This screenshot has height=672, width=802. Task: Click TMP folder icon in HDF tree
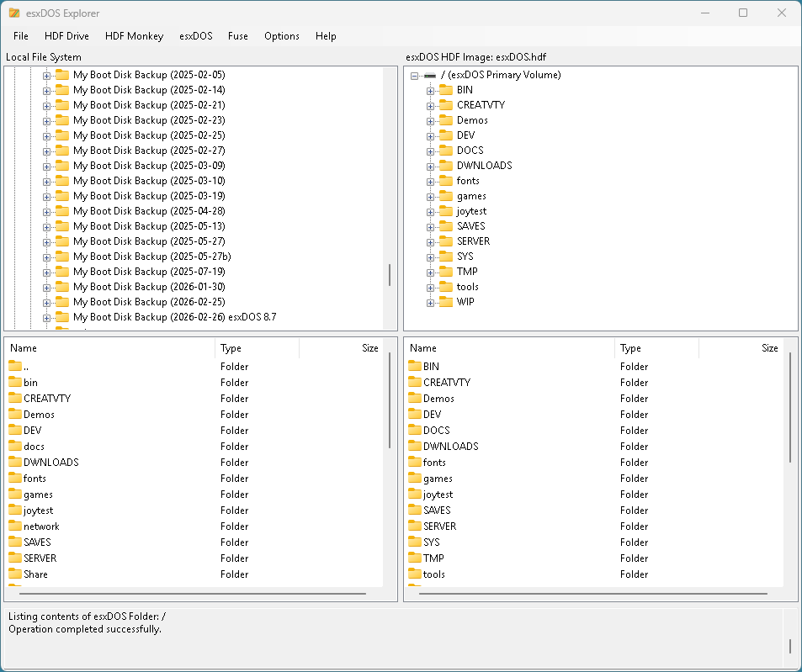point(446,272)
